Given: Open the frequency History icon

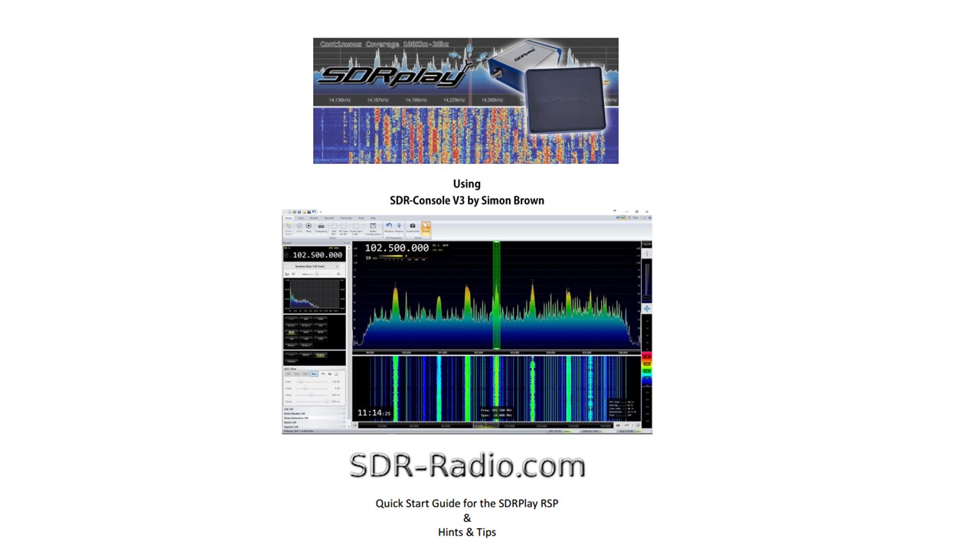Looking at the screenshot, I should click(399, 227).
